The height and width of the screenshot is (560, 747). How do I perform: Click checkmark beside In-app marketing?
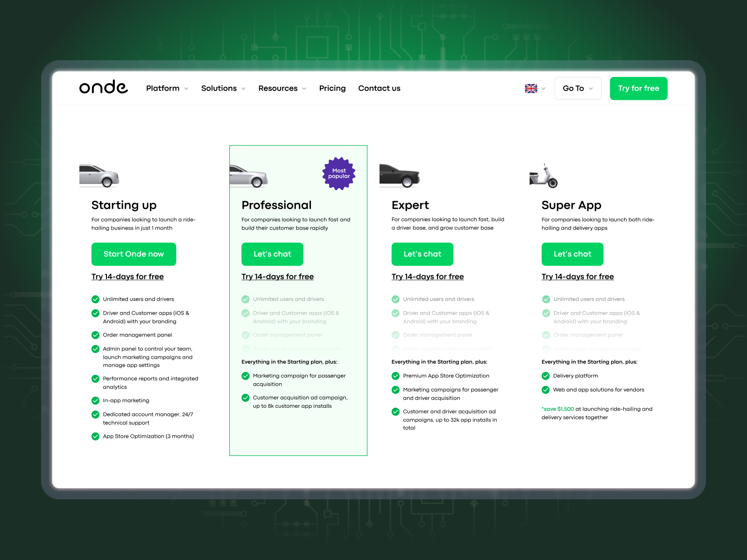click(95, 400)
